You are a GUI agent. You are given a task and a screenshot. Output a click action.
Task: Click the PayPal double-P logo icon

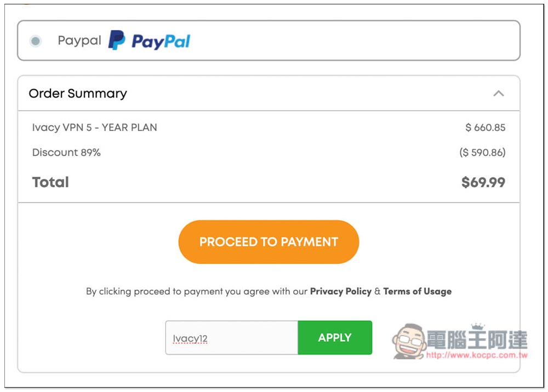point(117,40)
